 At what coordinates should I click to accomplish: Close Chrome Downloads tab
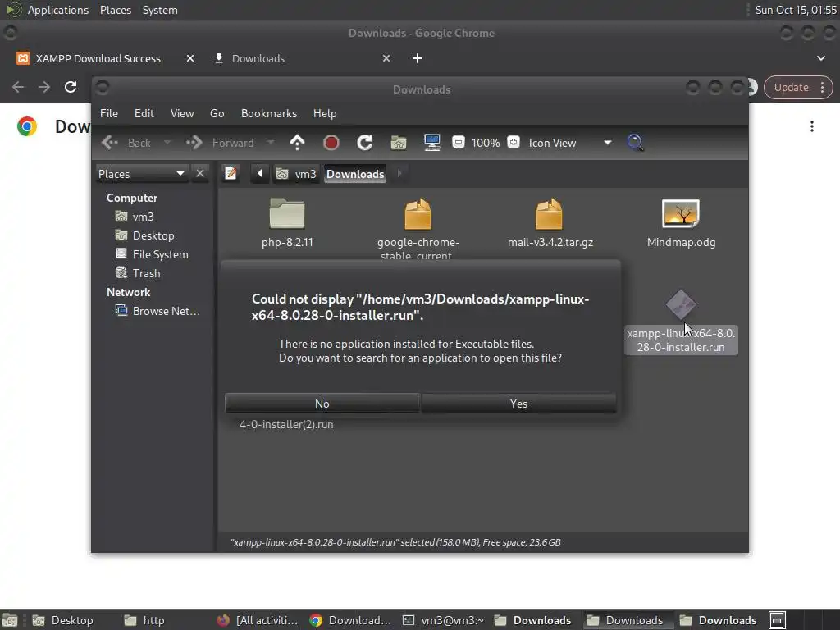[386, 58]
